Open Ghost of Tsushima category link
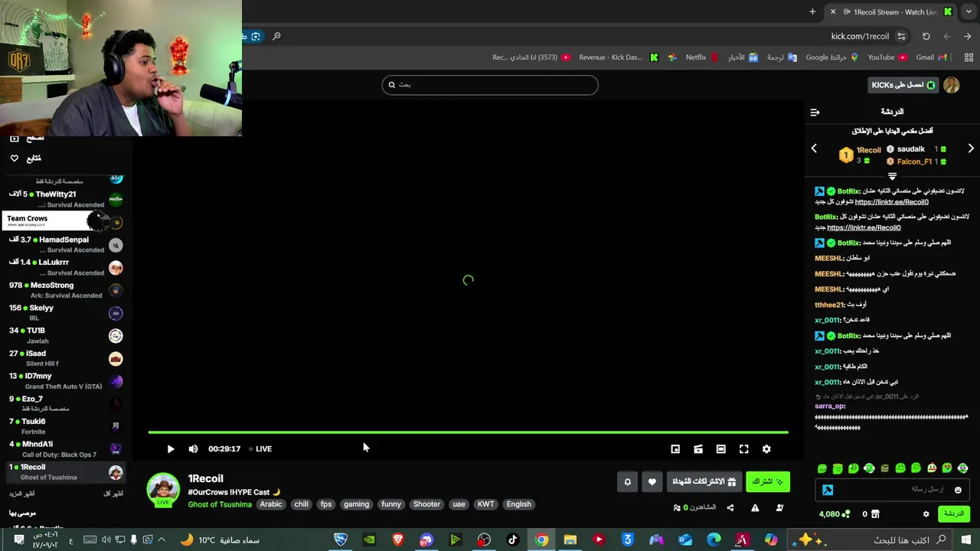The height and width of the screenshot is (551, 980). click(x=220, y=504)
